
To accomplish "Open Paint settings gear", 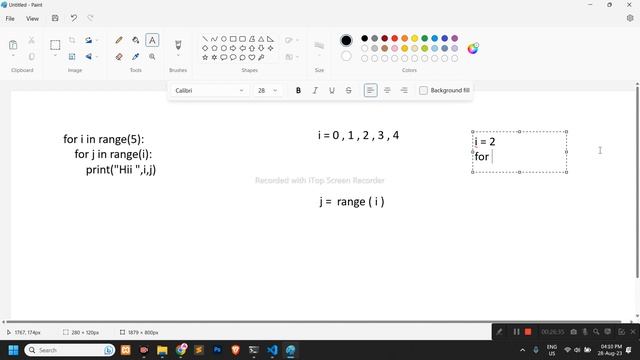I will click(x=630, y=18).
